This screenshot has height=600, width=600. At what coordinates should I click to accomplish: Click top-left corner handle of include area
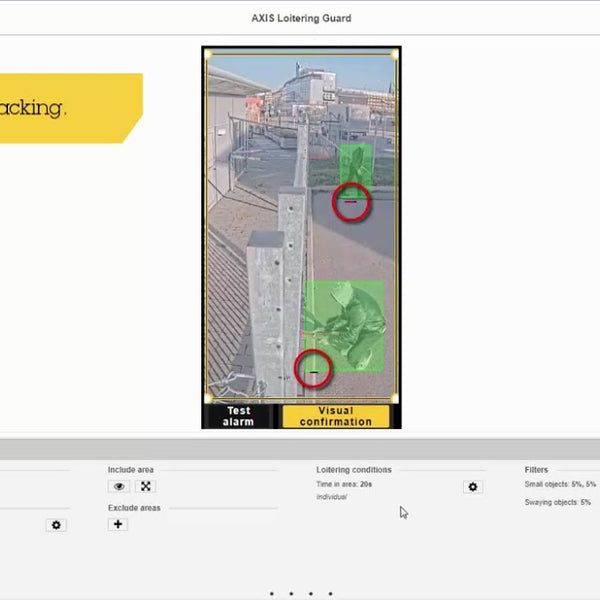(x=208, y=54)
